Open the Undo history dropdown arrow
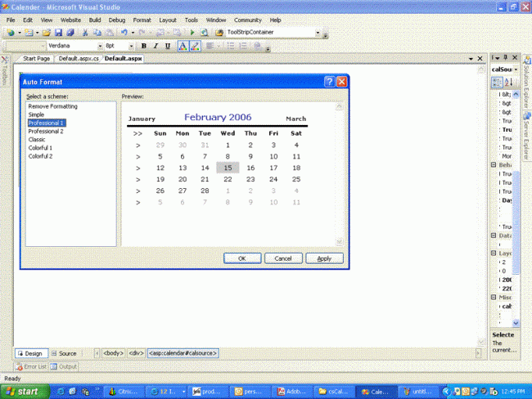 click(x=133, y=33)
